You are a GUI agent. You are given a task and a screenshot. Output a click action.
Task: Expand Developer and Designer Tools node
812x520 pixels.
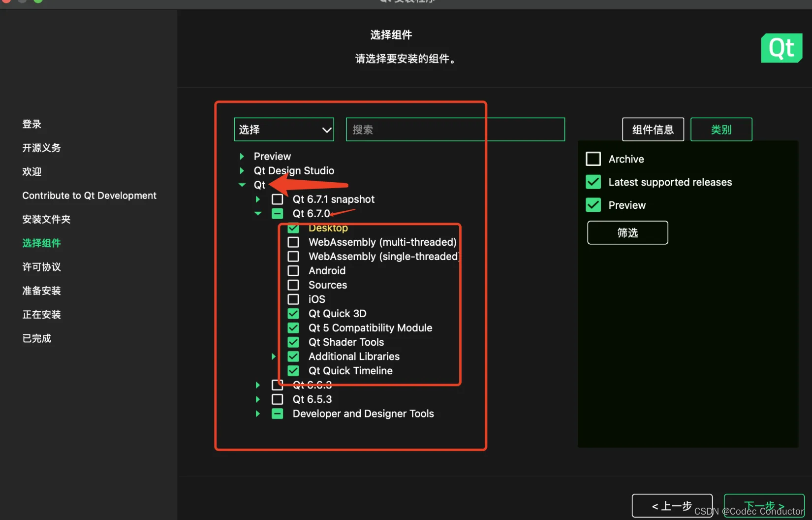pos(257,414)
